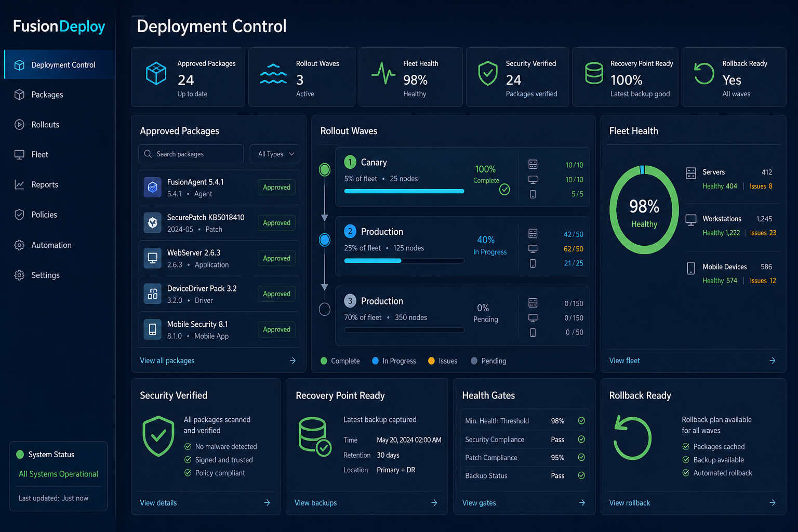Click the search magnifier icon in packages

click(148, 154)
